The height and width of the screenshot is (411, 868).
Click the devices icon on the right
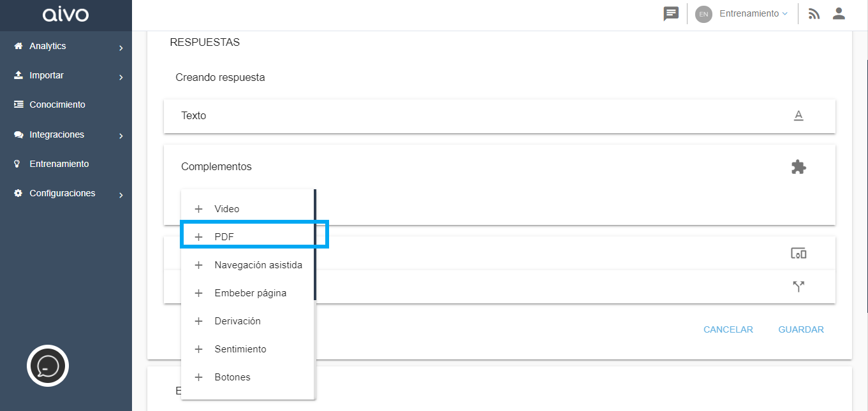tap(798, 254)
